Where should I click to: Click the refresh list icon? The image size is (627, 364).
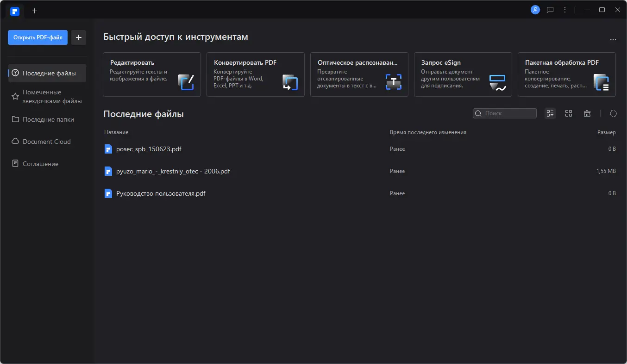point(613,113)
